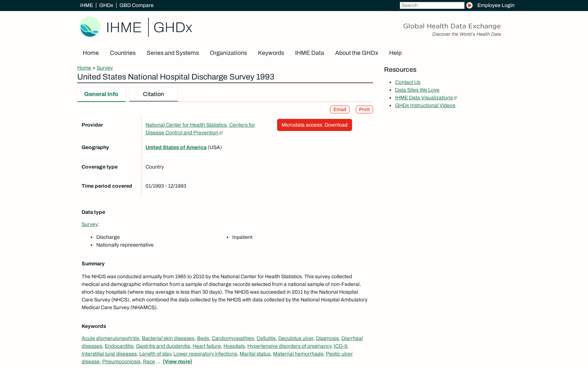Click the Email button
The width and height of the screenshot is (588, 368).
click(x=340, y=109)
